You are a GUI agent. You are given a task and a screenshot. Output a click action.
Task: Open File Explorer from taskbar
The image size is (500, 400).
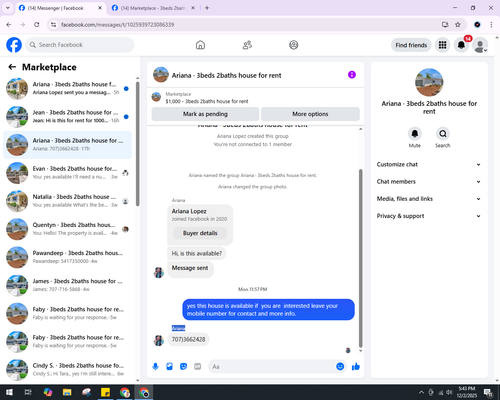click(67, 392)
